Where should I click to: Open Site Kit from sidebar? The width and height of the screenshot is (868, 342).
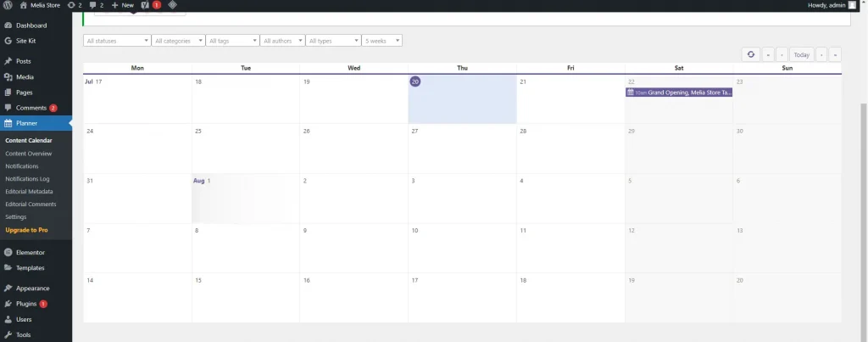pos(26,41)
